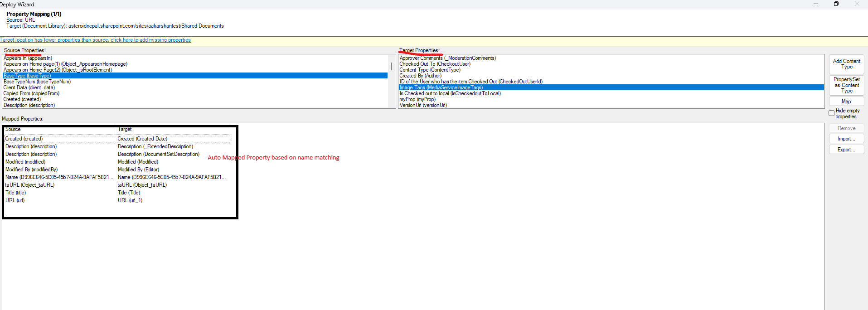868x310 pixels.
Task: Select Is Checked out to local property
Action: pyautogui.click(x=611, y=93)
